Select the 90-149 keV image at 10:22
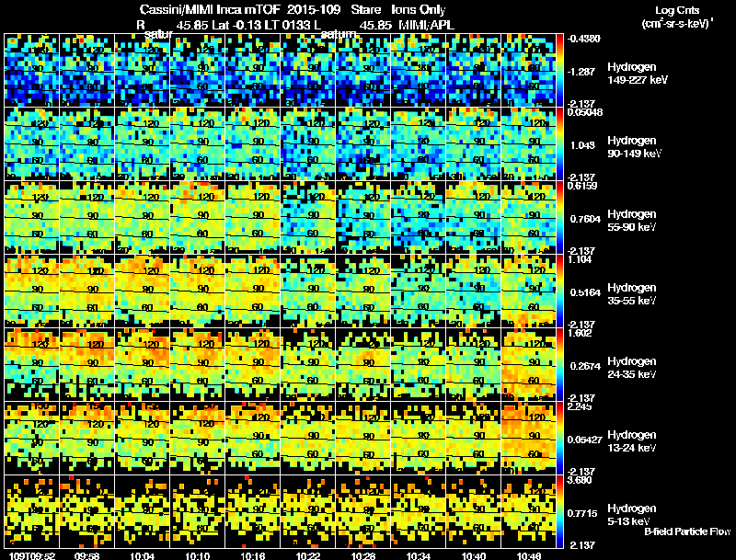 [308, 143]
